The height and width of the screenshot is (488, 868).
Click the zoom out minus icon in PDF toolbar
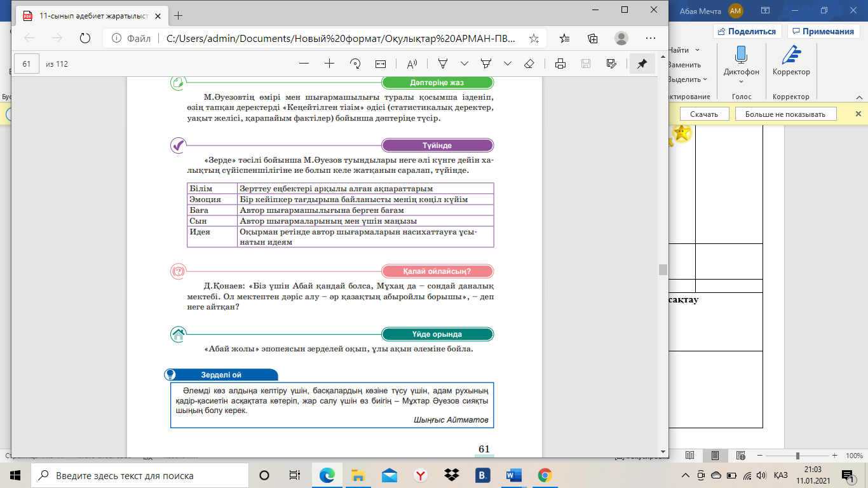(304, 64)
